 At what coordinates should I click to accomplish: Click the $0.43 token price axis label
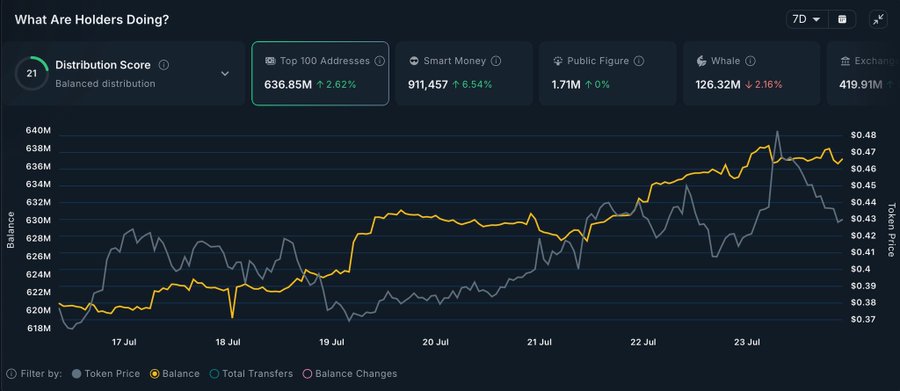[x=864, y=219]
